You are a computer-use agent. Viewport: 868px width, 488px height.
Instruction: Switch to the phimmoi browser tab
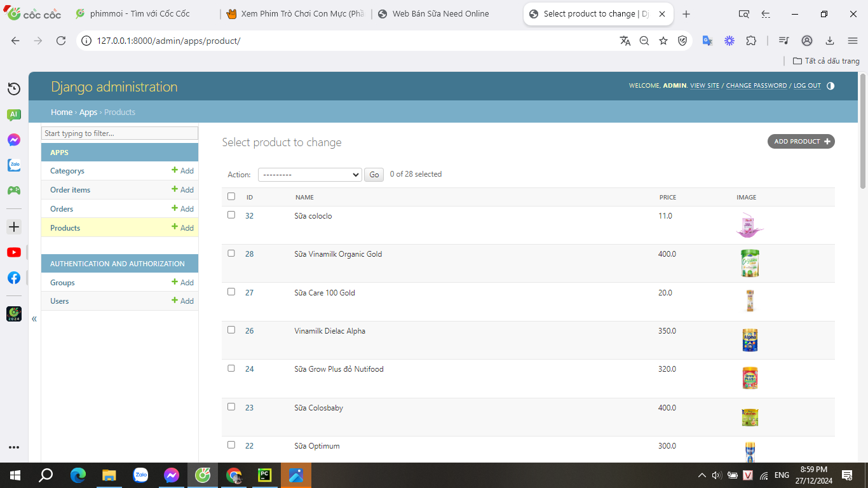[141, 14]
